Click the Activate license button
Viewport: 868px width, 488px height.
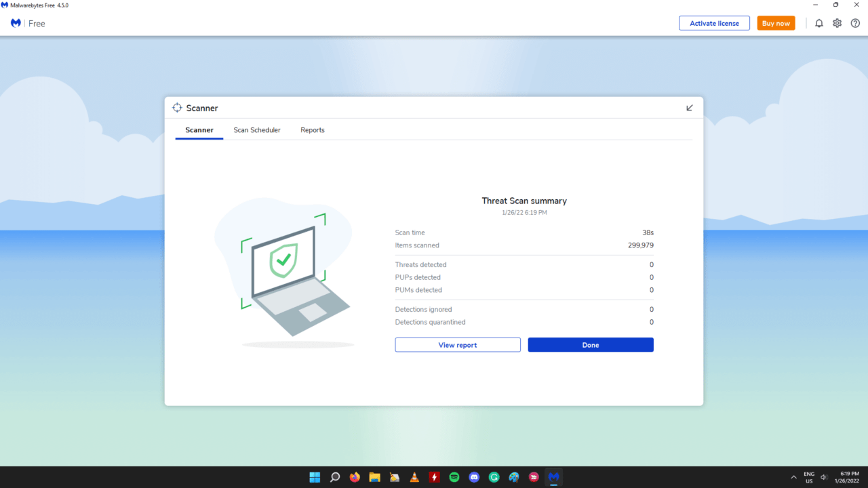pyautogui.click(x=715, y=23)
